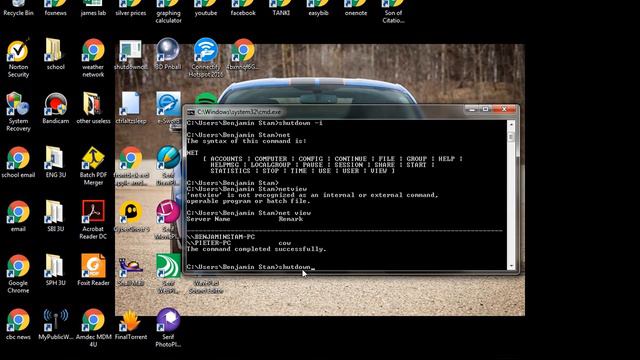Open the cmd.exe title bar system menu icon
Image resolution: width=640 pixels, height=360 pixels.
[191, 112]
